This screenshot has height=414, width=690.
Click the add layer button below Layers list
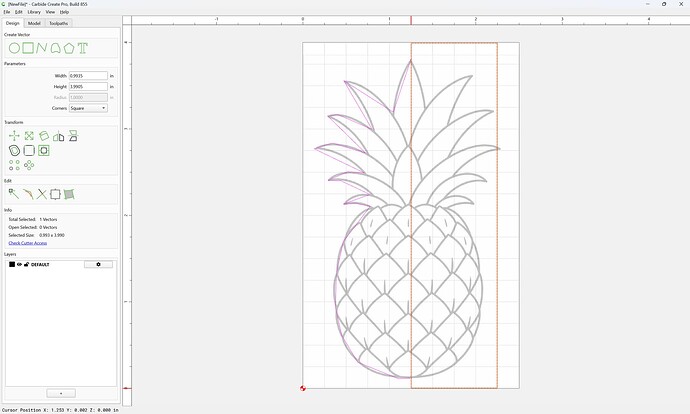coord(61,393)
